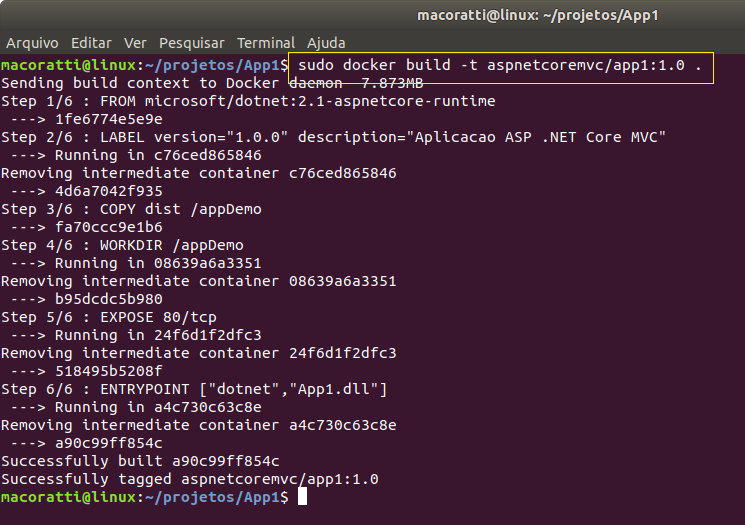The height and width of the screenshot is (525, 745).
Task: Click the cursor at the last prompt
Action: pos(302,497)
